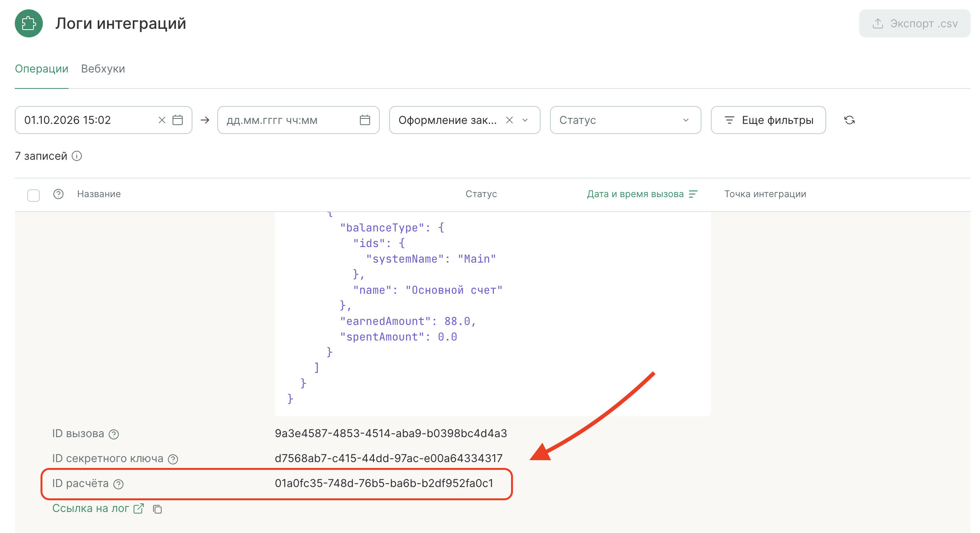Click the help icon in table header
The height and width of the screenshot is (533, 980).
click(58, 194)
